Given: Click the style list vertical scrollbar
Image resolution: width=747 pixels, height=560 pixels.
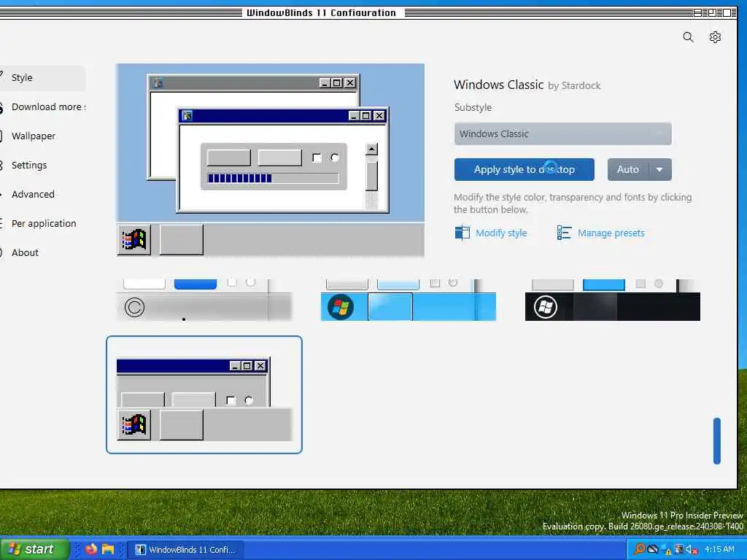Looking at the screenshot, I should pyautogui.click(x=716, y=440).
